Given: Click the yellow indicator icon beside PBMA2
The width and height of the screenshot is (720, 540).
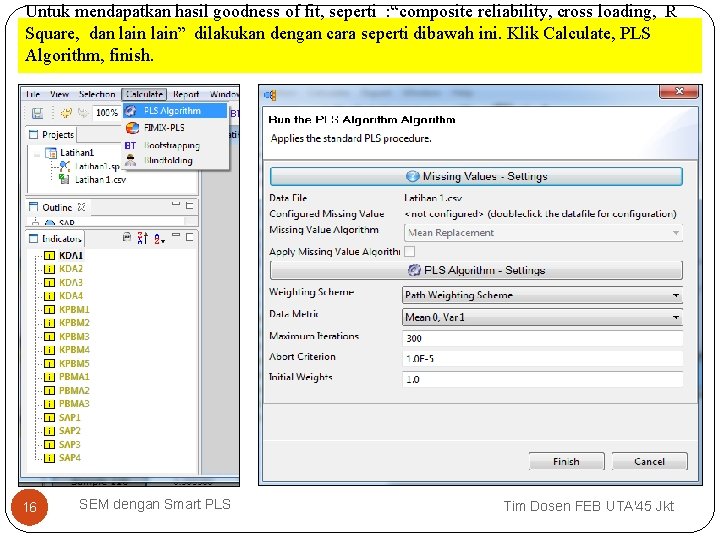Looking at the screenshot, I should pos(49,391).
